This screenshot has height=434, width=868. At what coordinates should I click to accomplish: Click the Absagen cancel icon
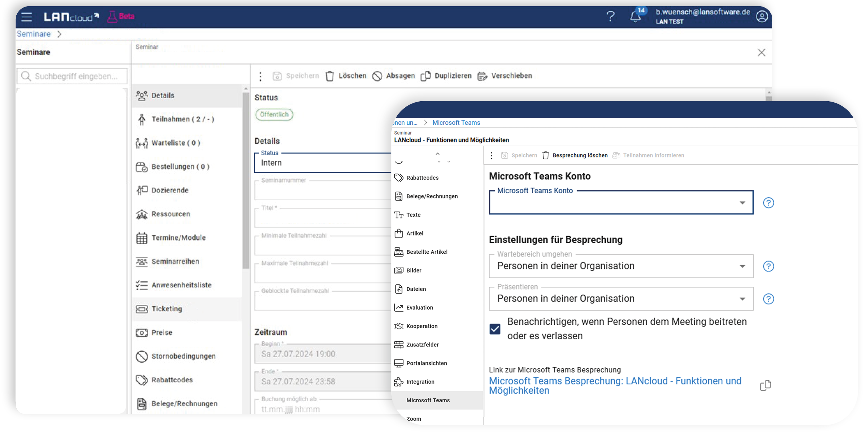pos(377,76)
